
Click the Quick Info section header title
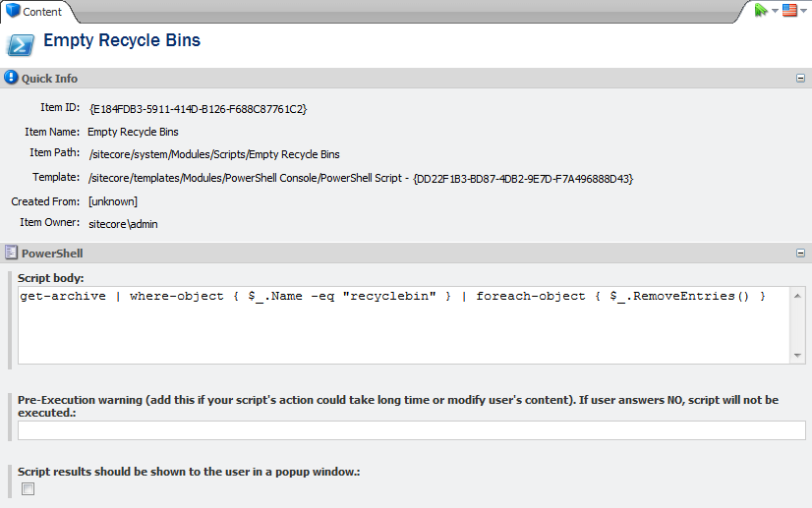[x=49, y=79]
